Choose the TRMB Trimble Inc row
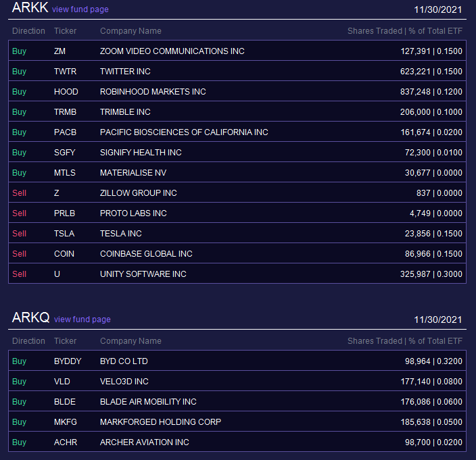 237,112
